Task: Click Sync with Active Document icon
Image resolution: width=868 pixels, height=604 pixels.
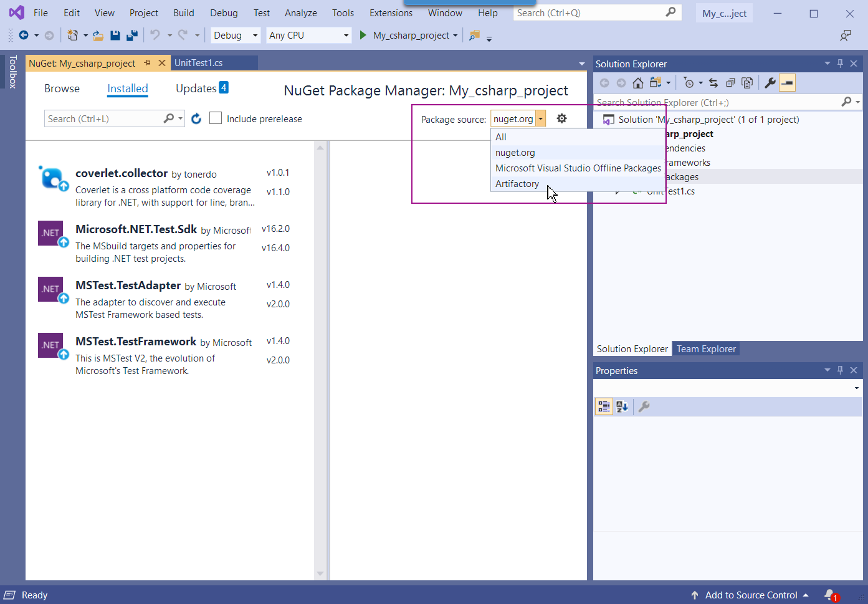Action: [x=713, y=83]
